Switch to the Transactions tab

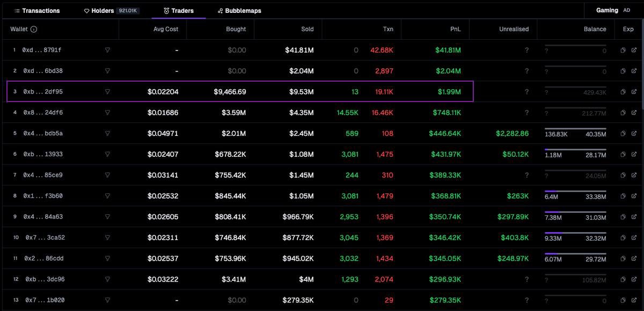click(x=37, y=11)
